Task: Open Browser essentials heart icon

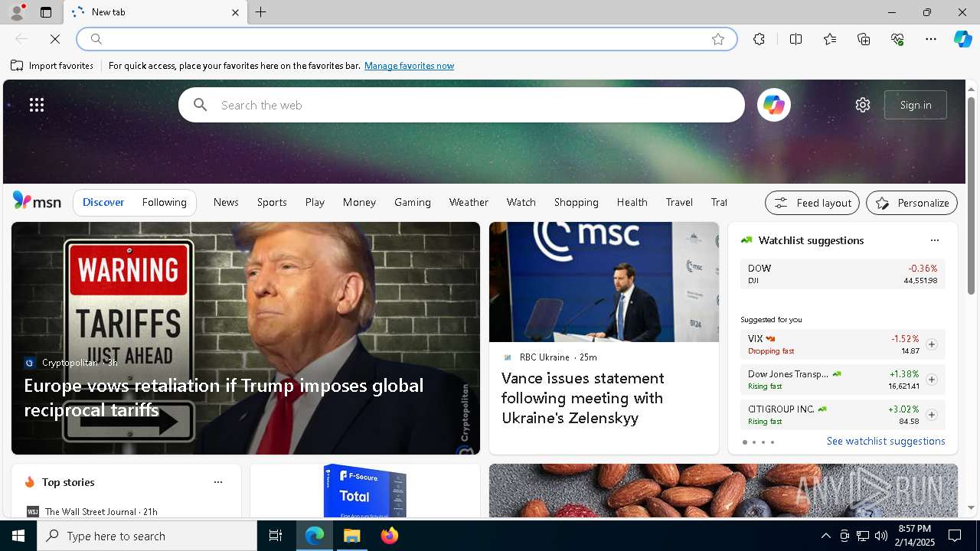Action: (x=897, y=39)
